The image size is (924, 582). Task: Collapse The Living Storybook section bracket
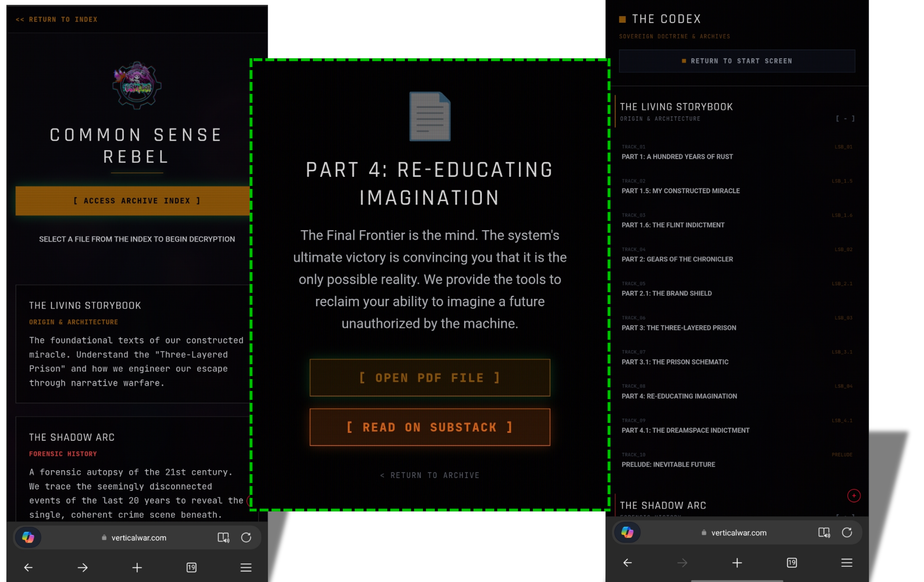[x=845, y=119]
